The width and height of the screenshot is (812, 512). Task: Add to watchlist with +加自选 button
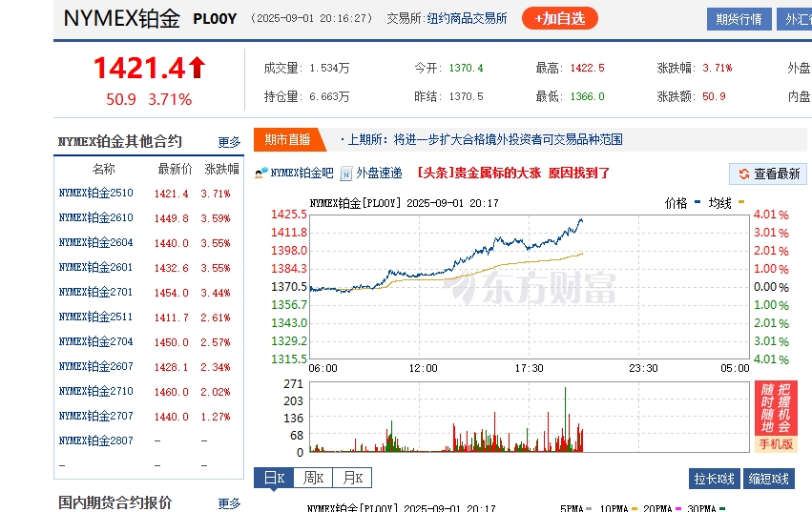560,19
